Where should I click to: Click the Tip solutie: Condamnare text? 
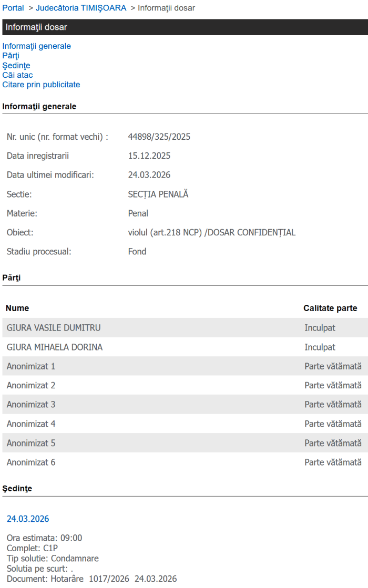[x=53, y=559]
